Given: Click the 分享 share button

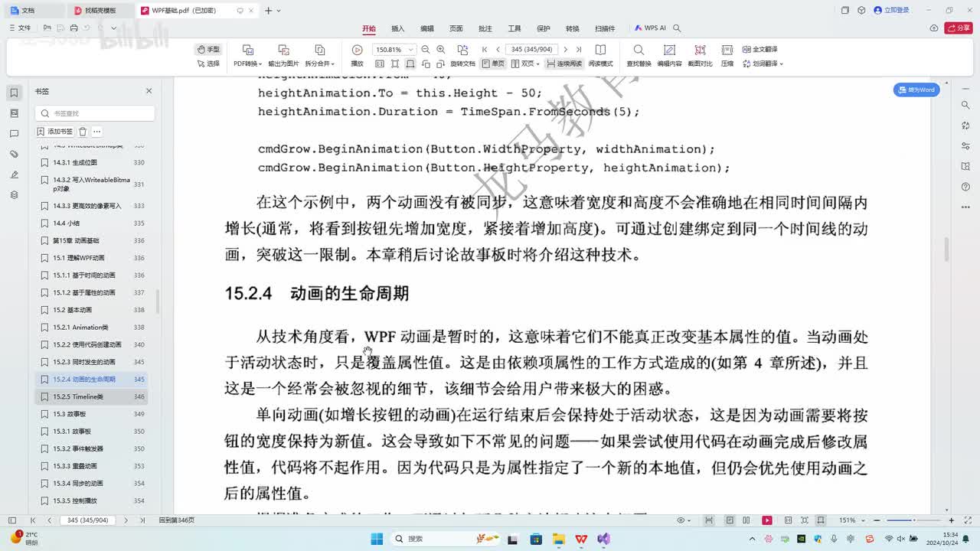Looking at the screenshot, I should coord(959,28).
